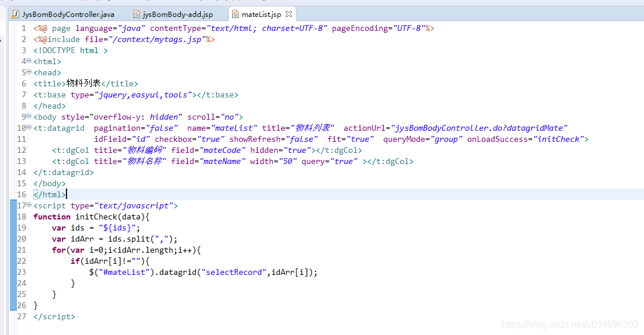Click the for loop statement on line 21

point(127,250)
